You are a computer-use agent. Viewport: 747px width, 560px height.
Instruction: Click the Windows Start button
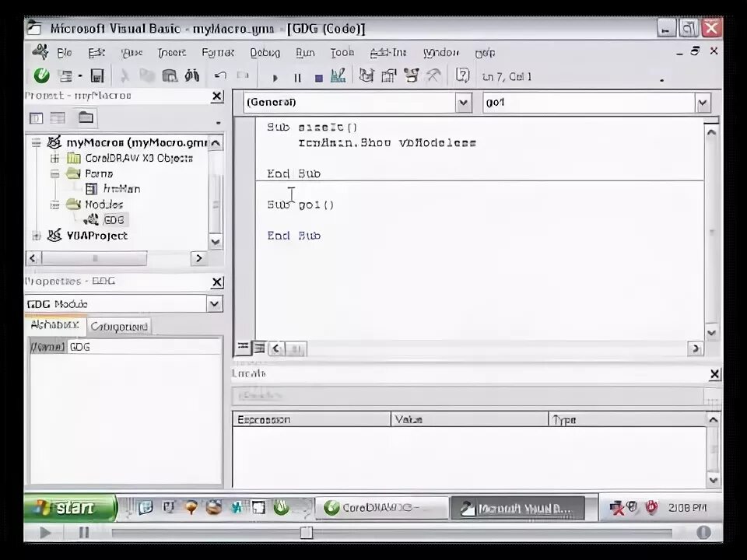(x=69, y=508)
